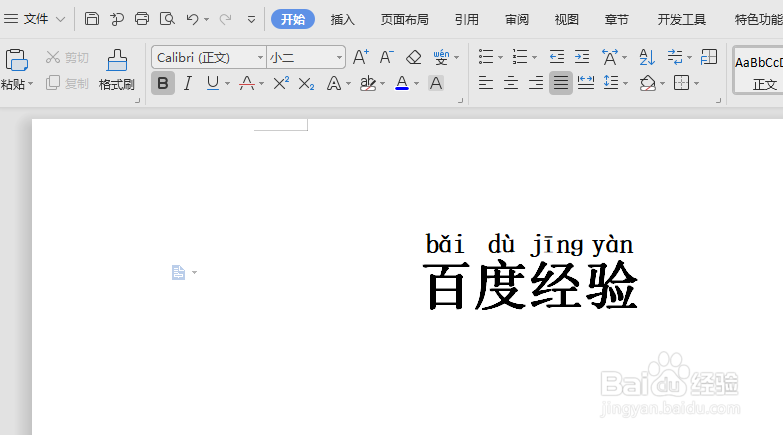Open Print Preview icon
The width and height of the screenshot is (783, 435).
pyautogui.click(x=167, y=19)
